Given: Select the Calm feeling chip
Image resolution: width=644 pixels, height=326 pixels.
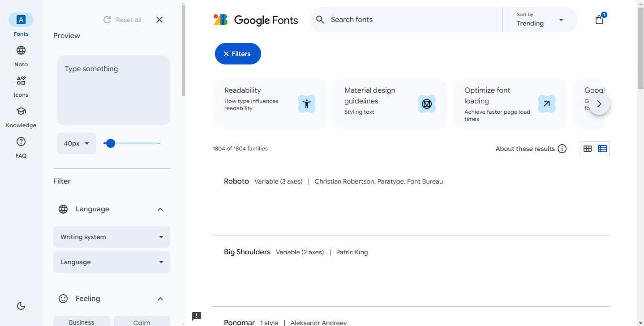Looking at the screenshot, I should tap(142, 322).
